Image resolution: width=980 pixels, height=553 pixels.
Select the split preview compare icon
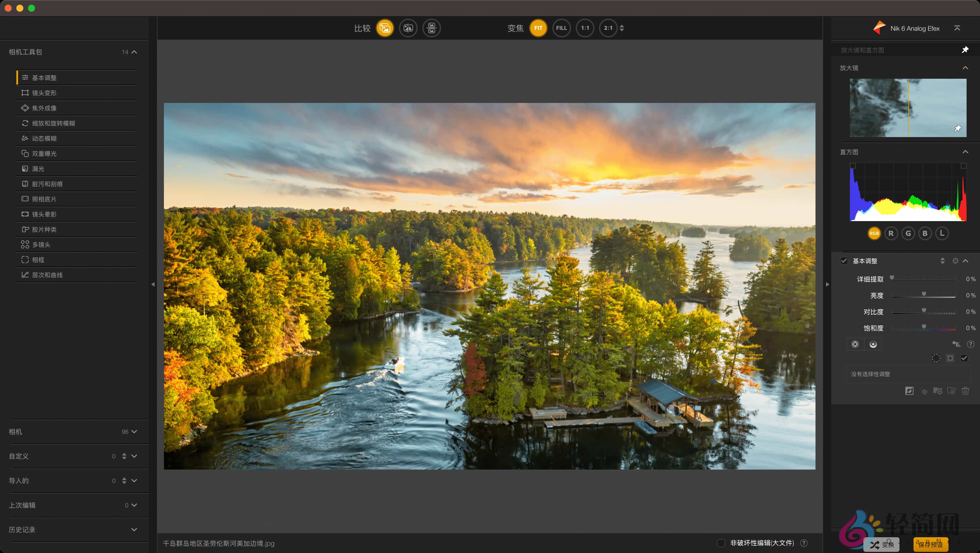tap(408, 28)
